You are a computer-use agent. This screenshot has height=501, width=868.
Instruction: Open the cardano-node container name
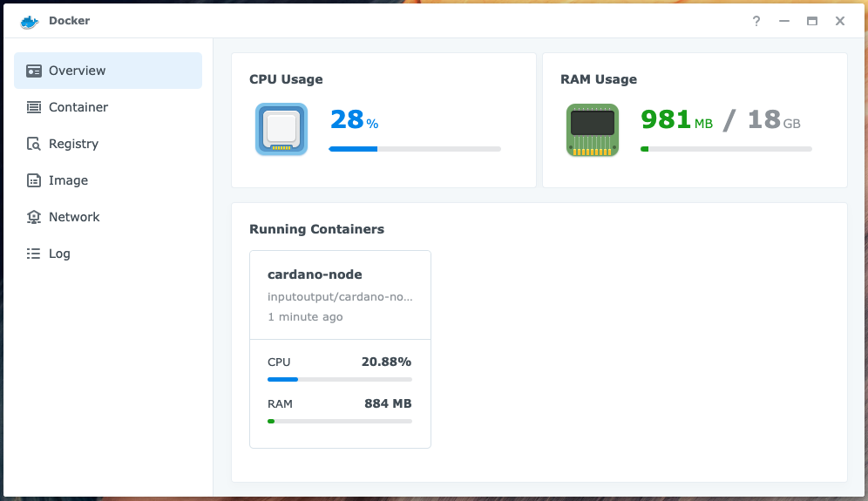[315, 274]
